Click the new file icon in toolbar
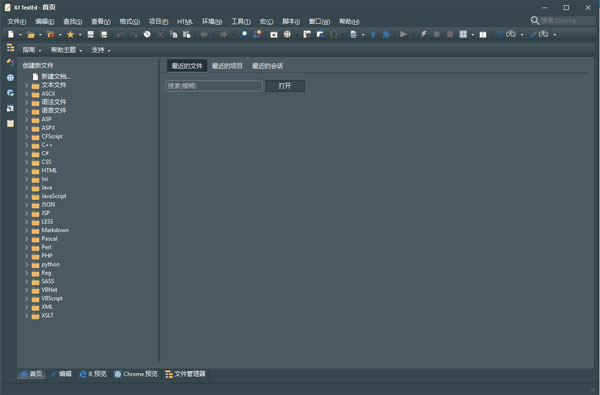600x395 pixels. click(11, 34)
